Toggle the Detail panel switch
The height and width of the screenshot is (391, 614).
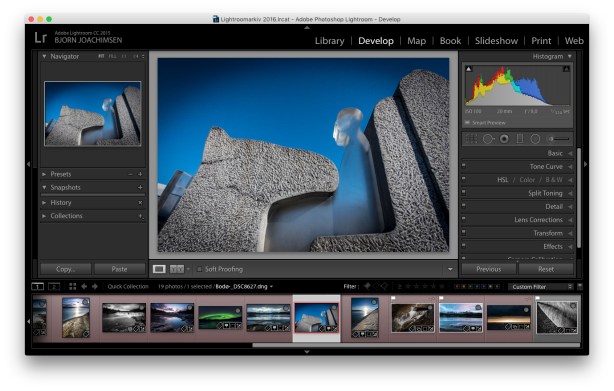point(464,205)
